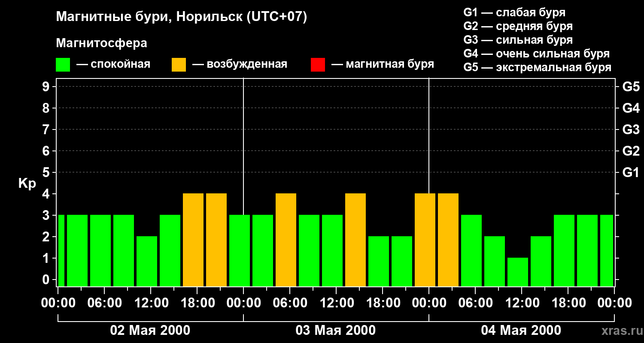The width and height of the screenshot is (644, 343).
Task: Click the Kp 3 bar above 06:00 on 04 Мая
Action: 471,250
